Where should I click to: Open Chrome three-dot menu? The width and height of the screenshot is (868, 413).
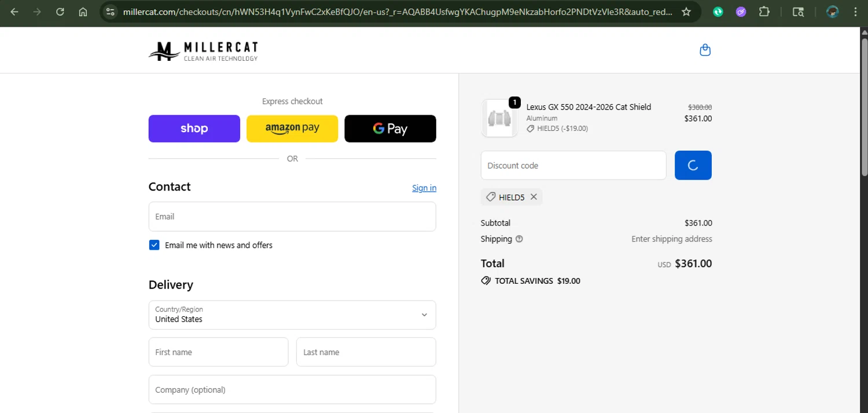pos(855,12)
